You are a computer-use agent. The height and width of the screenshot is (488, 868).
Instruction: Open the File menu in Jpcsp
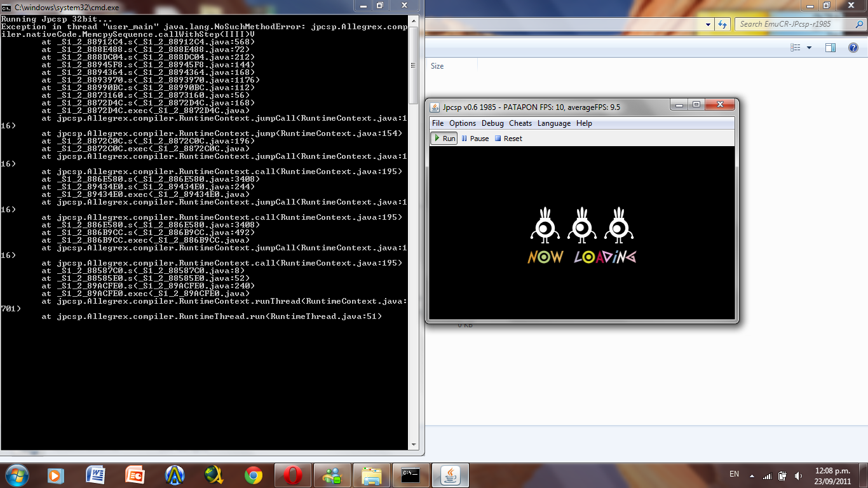click(x=438, y=123)
